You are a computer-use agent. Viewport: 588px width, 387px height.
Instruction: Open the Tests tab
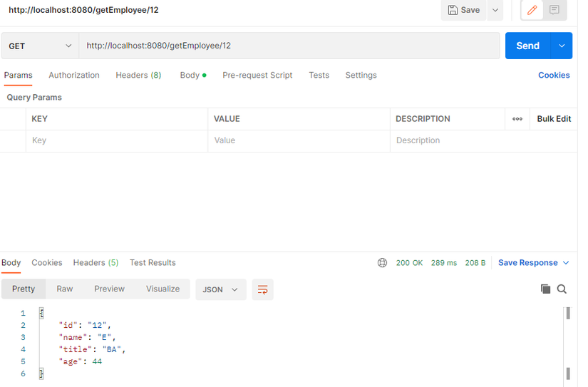(x=319, y=75)
